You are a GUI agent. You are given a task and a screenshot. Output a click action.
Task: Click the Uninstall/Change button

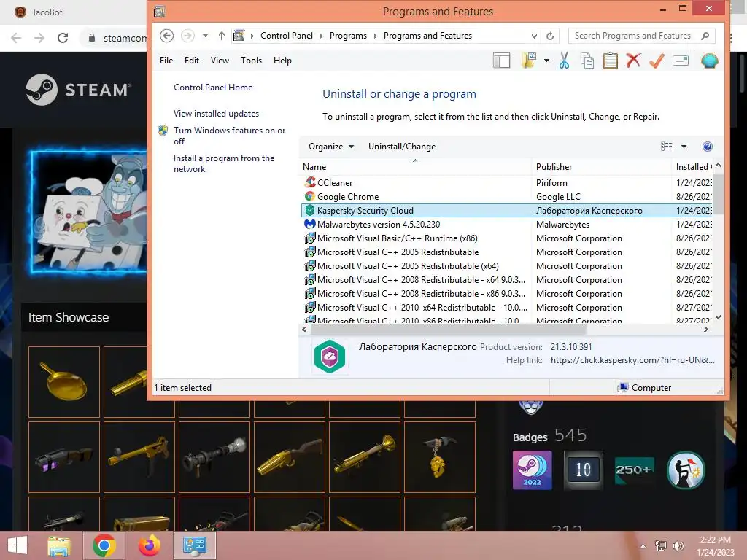tap(402, 146)
